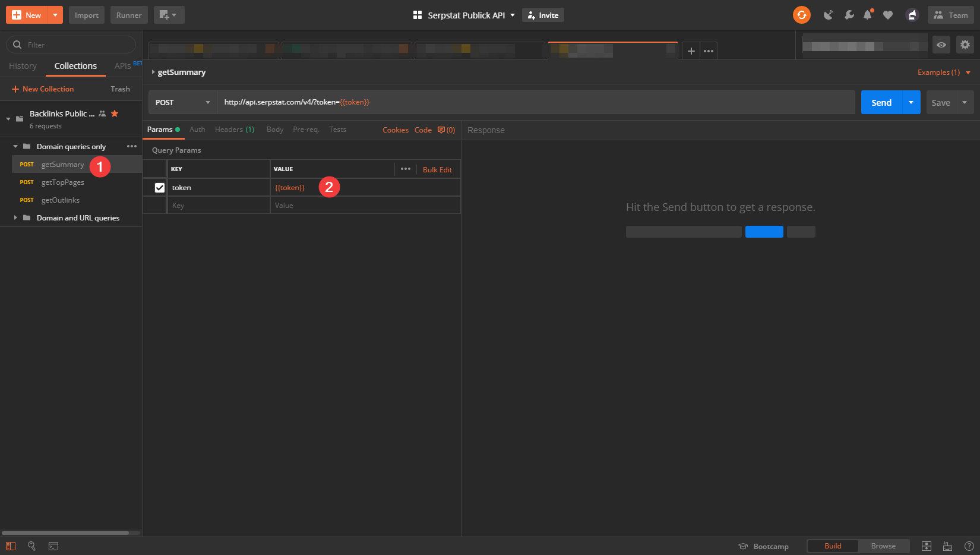This screenshot has width=980, height=555.
Task: Collapse the Backlinks Public collection
Action: (8, 119)
